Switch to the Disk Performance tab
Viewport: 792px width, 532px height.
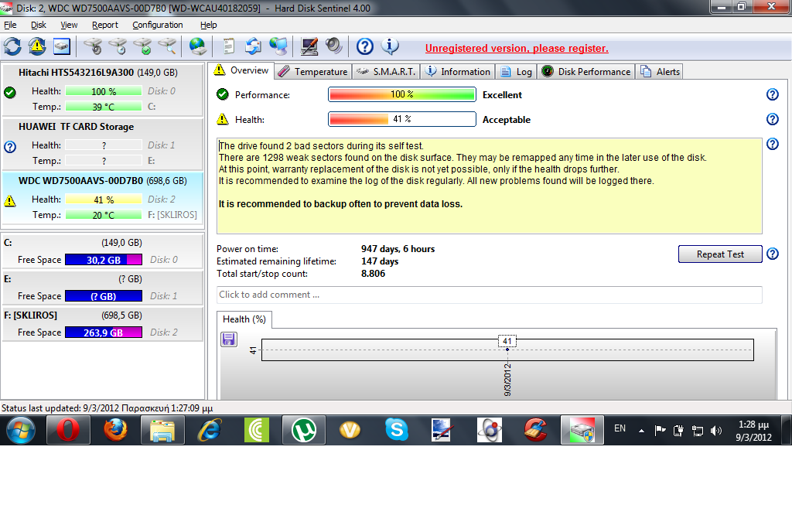(586, 72)
